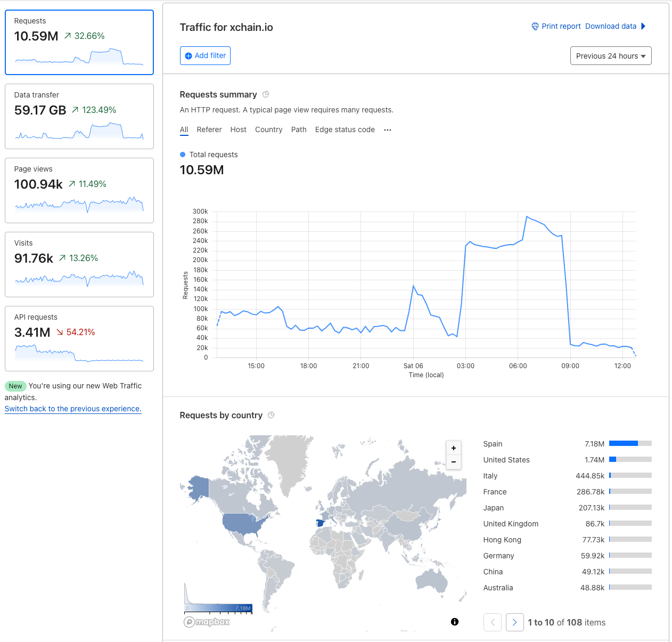Click the Japan country row

coord(567,508)
